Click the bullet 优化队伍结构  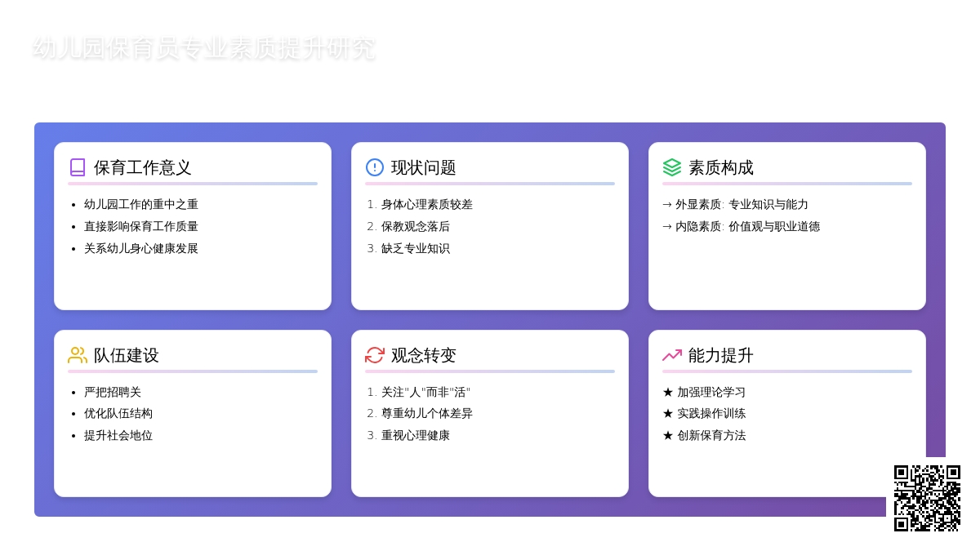coord(118,413)
